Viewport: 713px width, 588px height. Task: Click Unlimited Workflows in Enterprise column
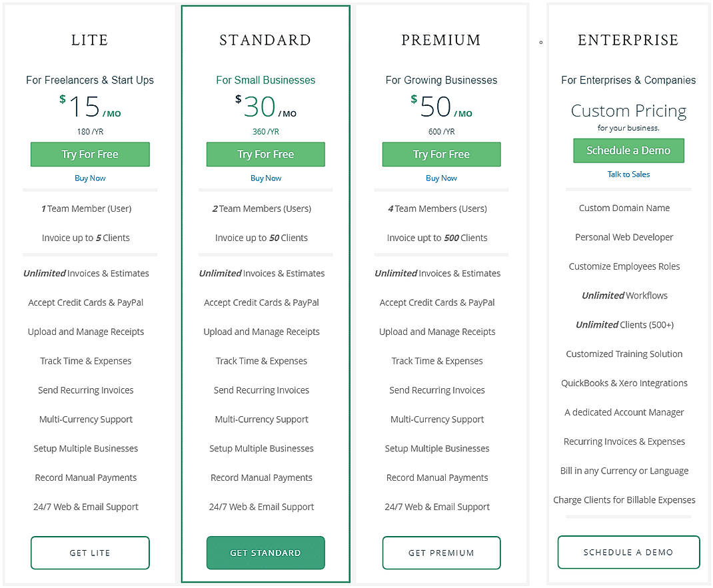(624, 295)
